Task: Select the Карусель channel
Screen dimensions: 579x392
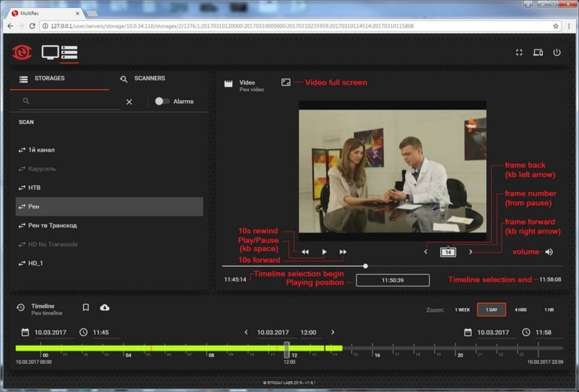Action: point(110,169)
